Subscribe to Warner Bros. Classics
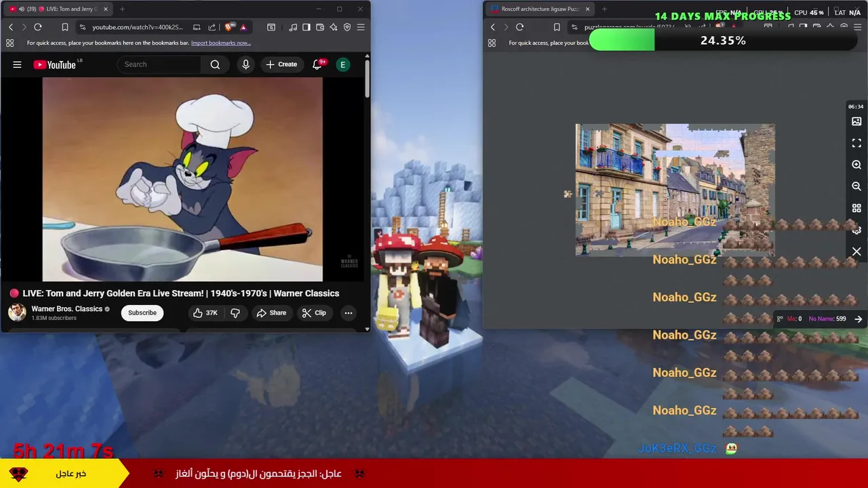Screen dimensions: 868x488 click(142, 312)
